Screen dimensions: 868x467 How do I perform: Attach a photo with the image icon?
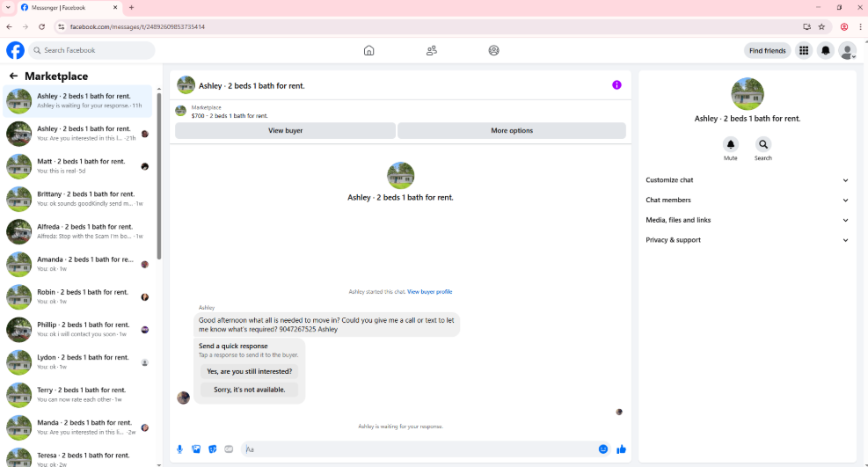(x=196, y=449)
